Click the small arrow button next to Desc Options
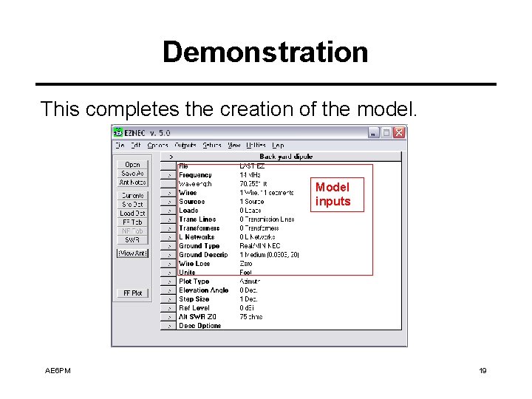 click(x=168, y=325)
